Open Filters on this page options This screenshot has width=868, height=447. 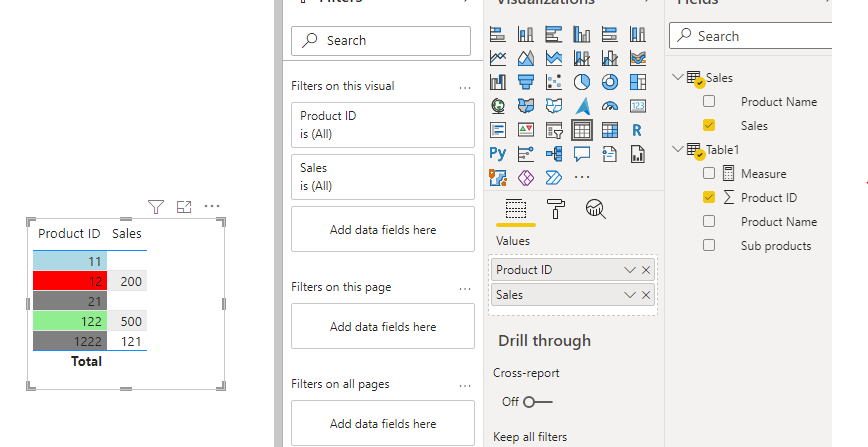[x=465, y=289]
